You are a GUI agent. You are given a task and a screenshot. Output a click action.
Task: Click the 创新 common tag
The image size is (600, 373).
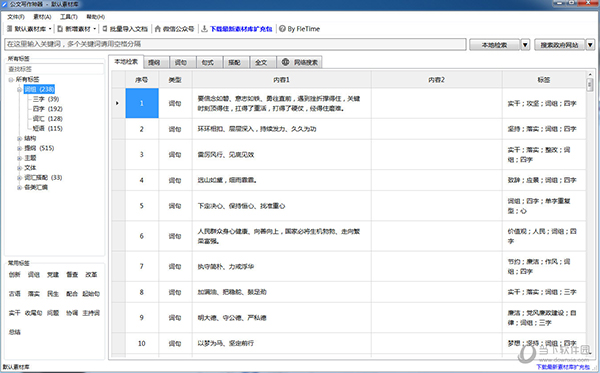point(15,275)
